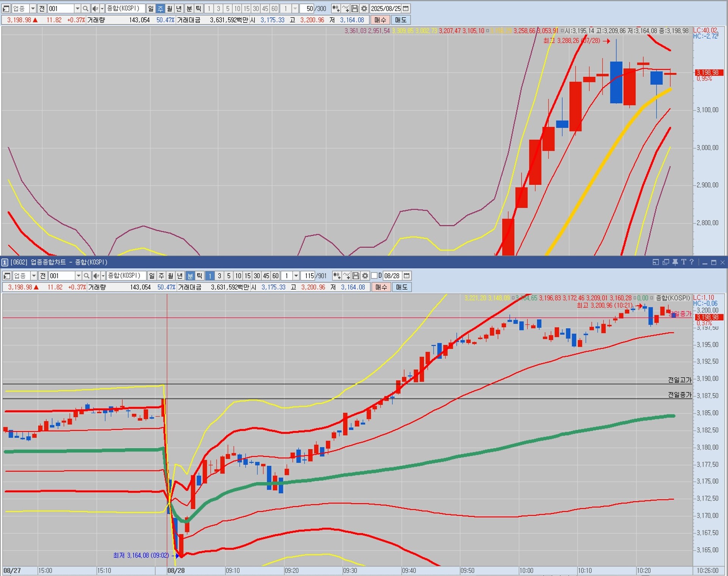The width and height of the screenshot is (728, 576).
Task: Select the 틱 tick period in the bottom chart
Action: [x=199, y=276]
